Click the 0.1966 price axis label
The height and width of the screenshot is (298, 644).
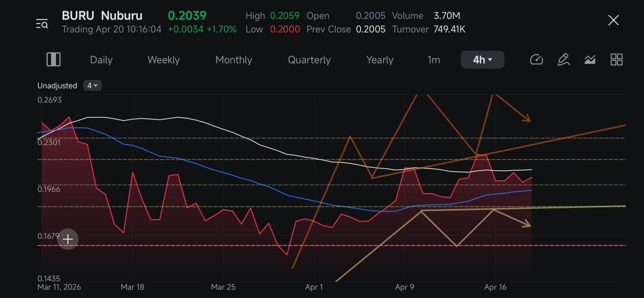[49, 189]
